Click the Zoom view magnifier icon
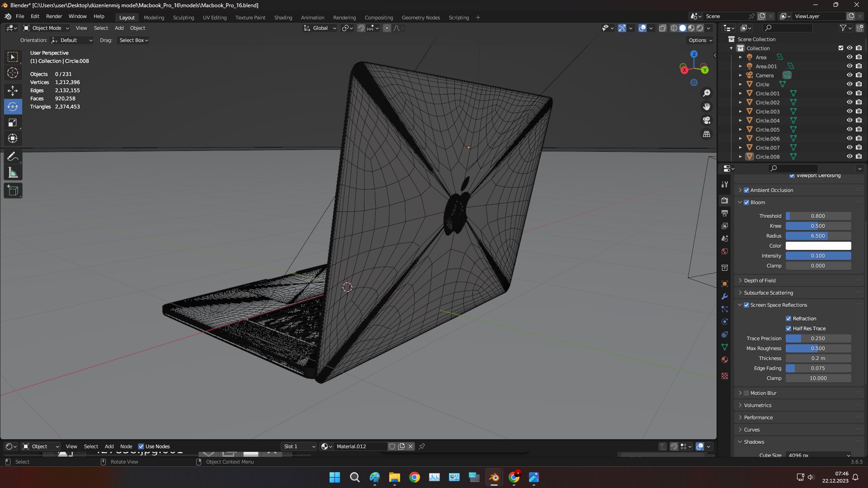 point(706,93)
